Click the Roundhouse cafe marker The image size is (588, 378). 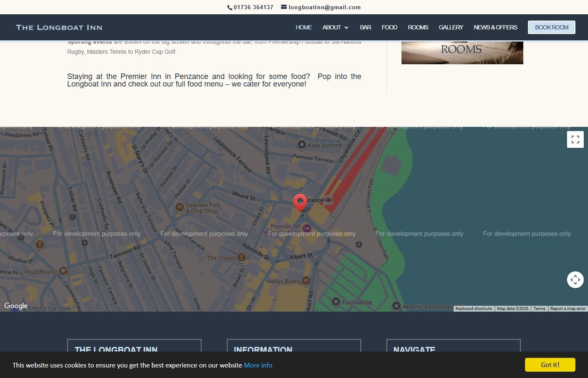[63, 271]
